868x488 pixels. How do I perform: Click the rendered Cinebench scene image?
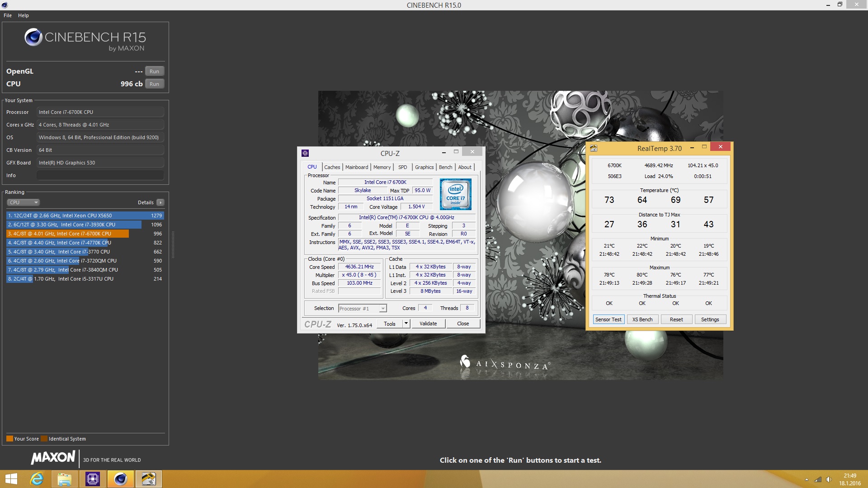[x=520, y=235]
